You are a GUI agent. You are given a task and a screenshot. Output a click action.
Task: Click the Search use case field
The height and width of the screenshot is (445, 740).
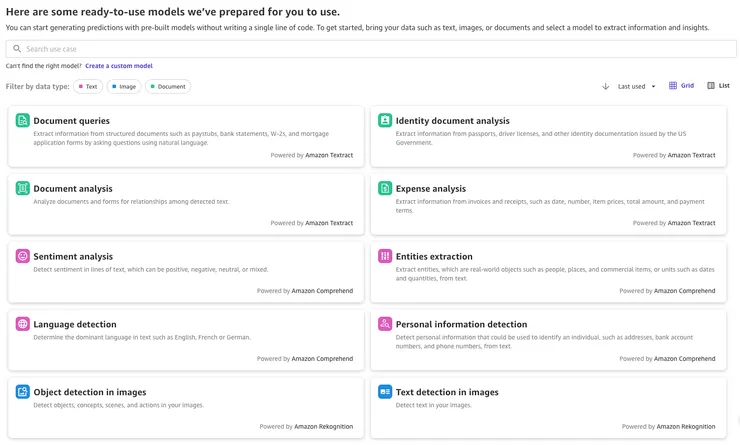click(370, 48)
